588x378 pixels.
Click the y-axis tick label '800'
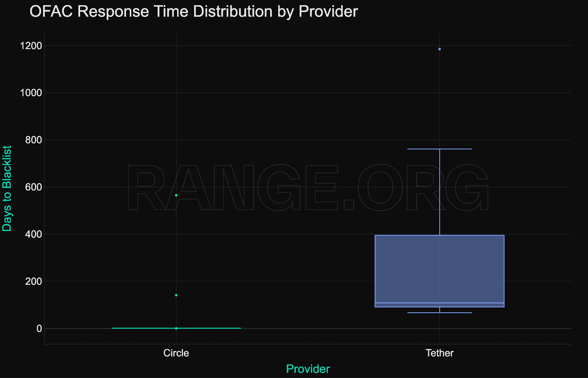pos(34,140)
